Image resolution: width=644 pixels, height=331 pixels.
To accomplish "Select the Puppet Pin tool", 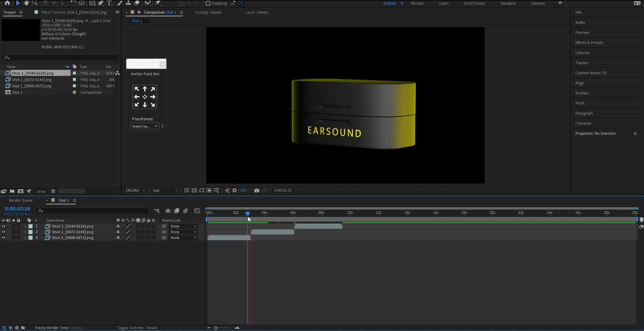I will coord(158,3).
